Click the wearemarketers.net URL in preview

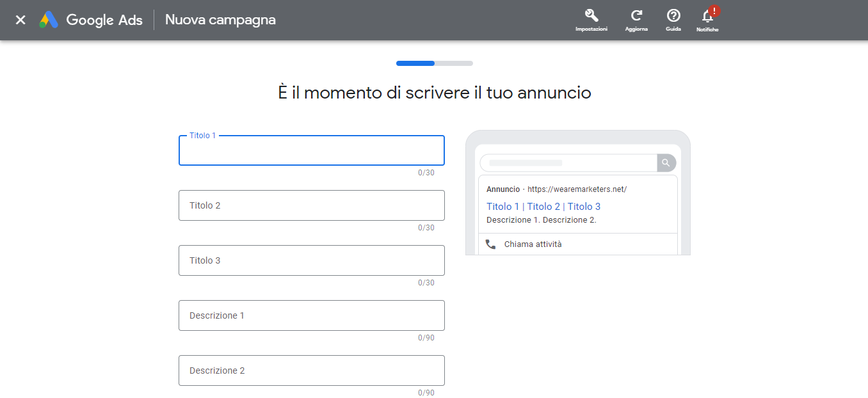point(577,189)
